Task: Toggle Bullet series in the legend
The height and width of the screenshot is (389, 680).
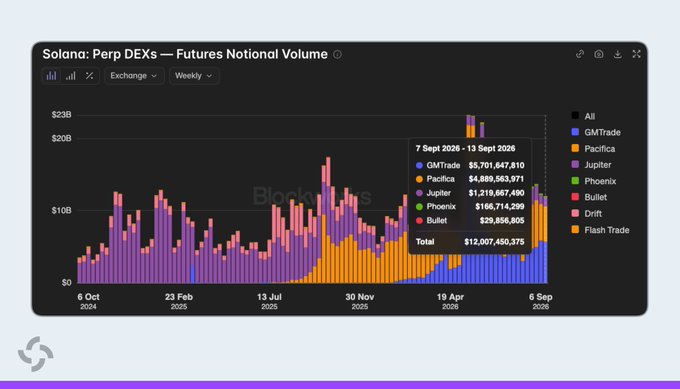Action: (x=589, y=197)
